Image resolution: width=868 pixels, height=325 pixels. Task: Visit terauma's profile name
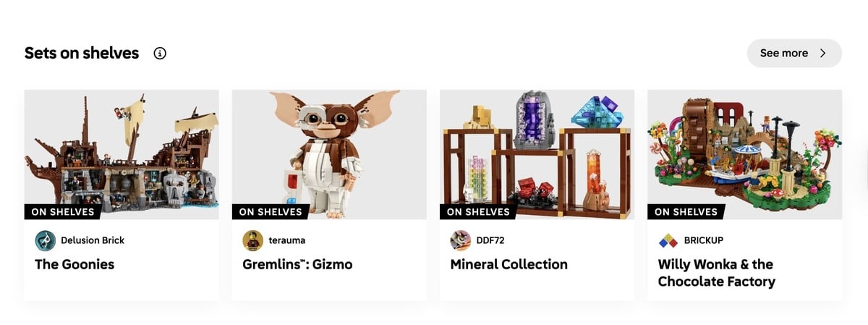click(x=287, y=240)
